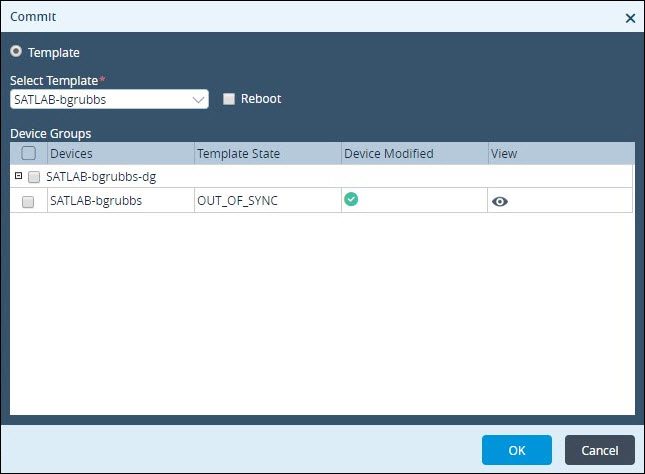Image resolution: width=645 pixels, height=474 pixels.
Task: Check the SATLAB-bgrubbs device checkbox
Action: (28, 202)
